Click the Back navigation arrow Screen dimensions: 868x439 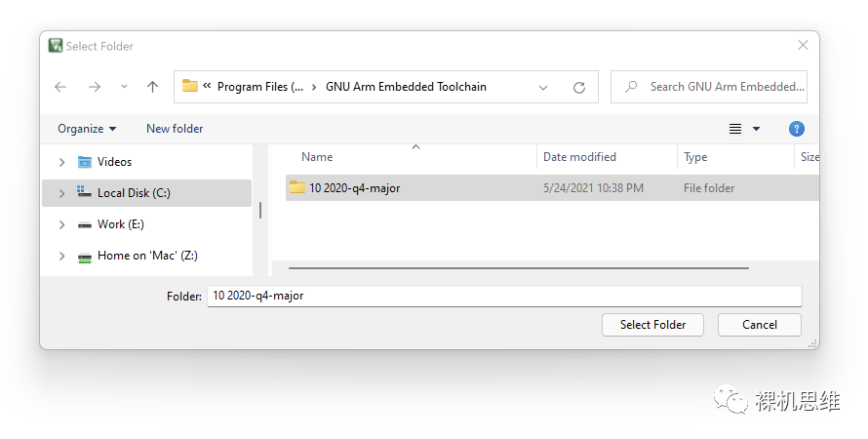60,87
